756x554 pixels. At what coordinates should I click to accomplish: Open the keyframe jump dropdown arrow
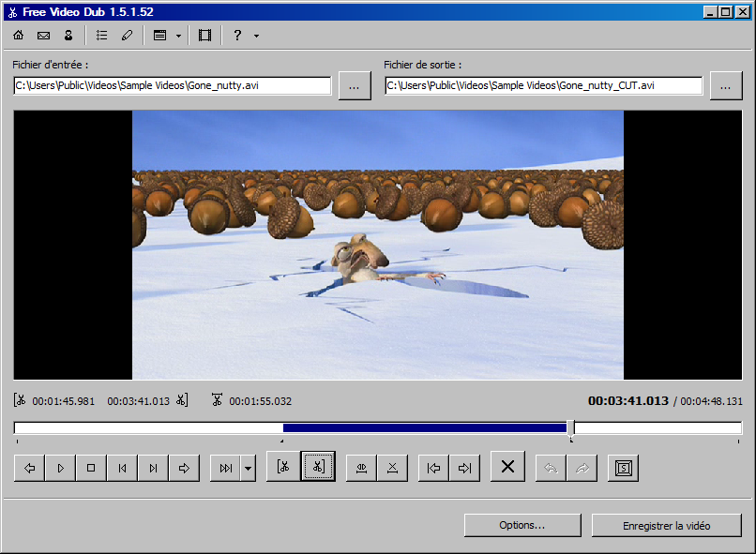[x=248, y=468]
